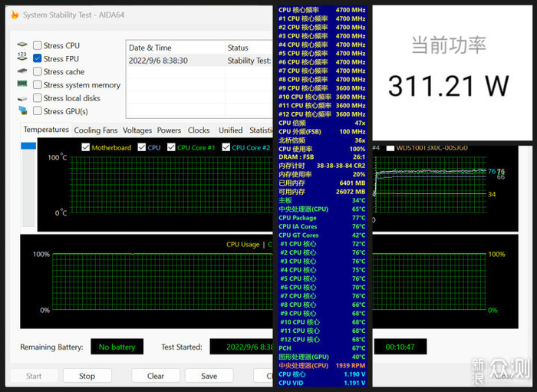
Task: Click the 40°C GPU temperature row
Action: click(x=321, y=357)
